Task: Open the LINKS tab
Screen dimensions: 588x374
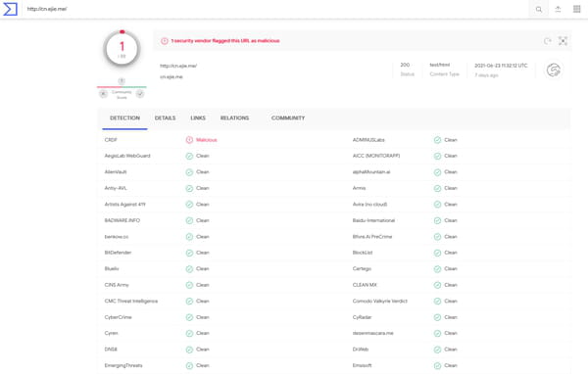Action: (x=198, y=118)
